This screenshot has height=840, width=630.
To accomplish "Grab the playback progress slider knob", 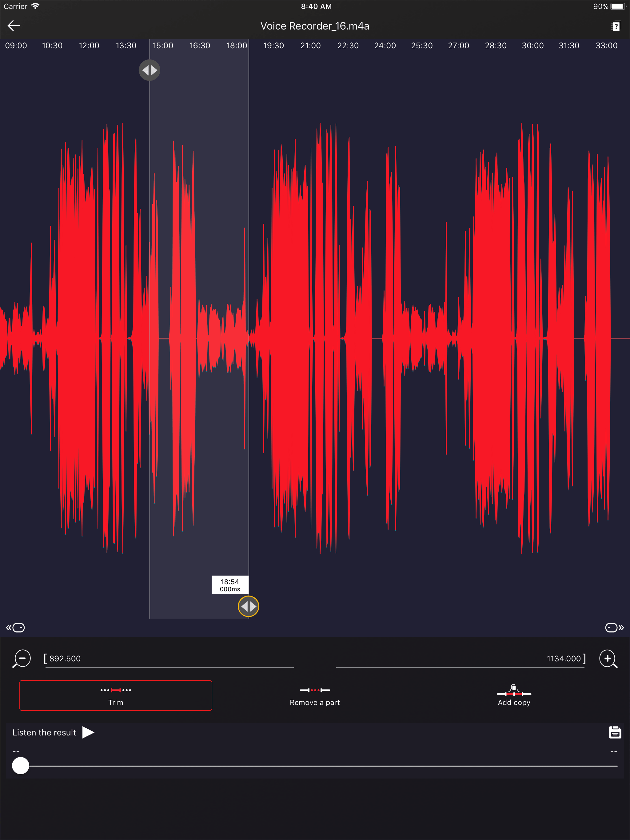I will (x=20, y=766).
